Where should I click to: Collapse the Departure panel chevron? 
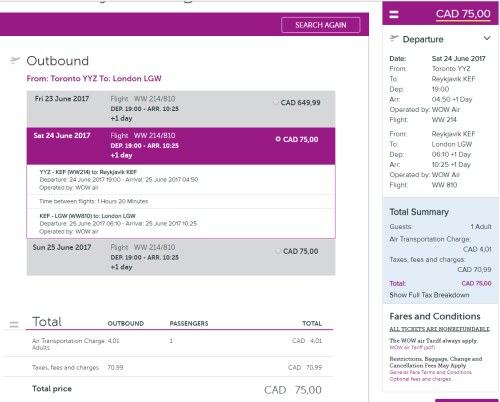tap(487, 38)
